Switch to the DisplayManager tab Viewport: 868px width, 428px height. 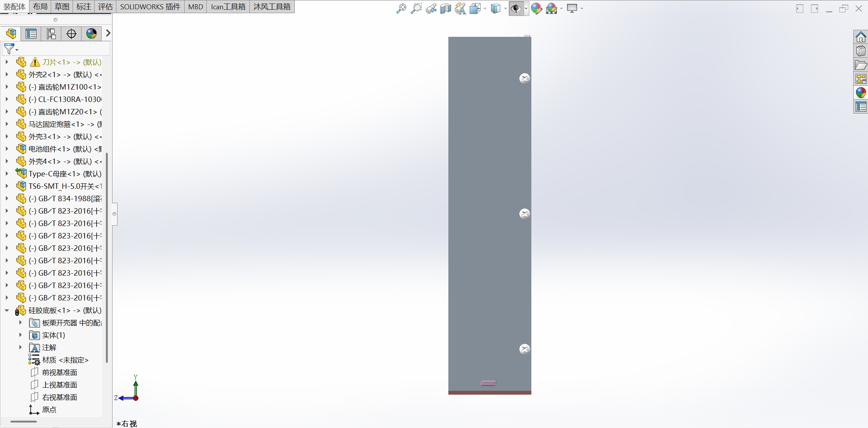pyautogui.click(x=92, y=34)
